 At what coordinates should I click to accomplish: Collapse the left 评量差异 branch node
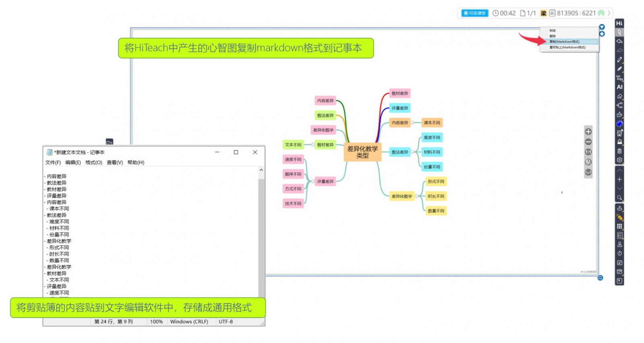coord(313,182)
